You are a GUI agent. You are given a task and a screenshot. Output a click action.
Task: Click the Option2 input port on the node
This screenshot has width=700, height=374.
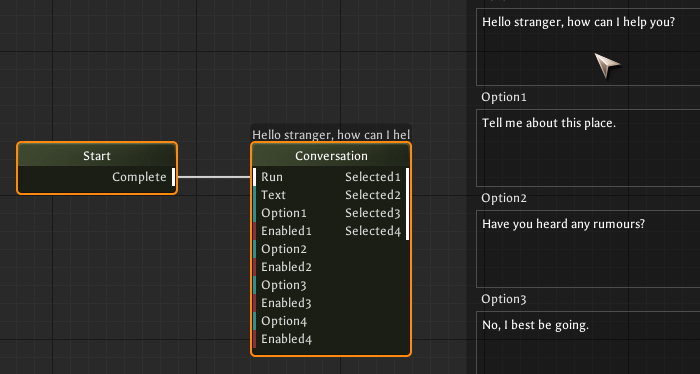click(254, 249)
